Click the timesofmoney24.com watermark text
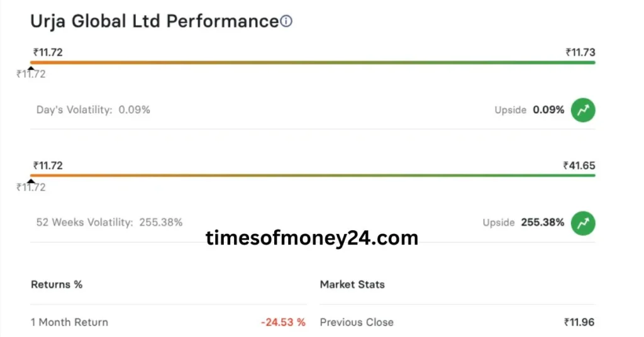The image size is (644, 337). click(312, 238)
